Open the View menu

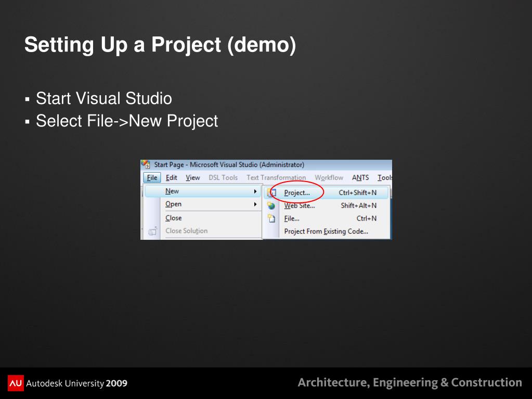tap(193, 177)
